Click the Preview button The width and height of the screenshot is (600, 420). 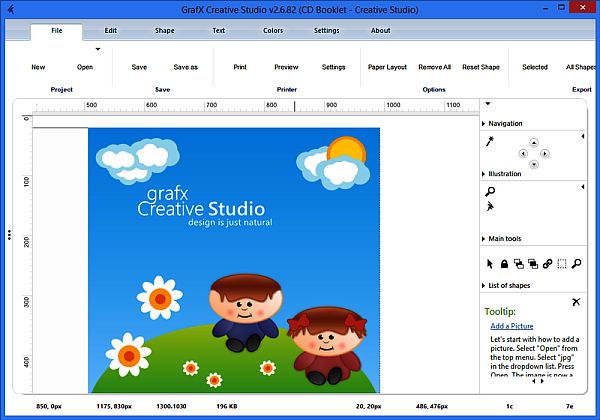pos(286,67)
